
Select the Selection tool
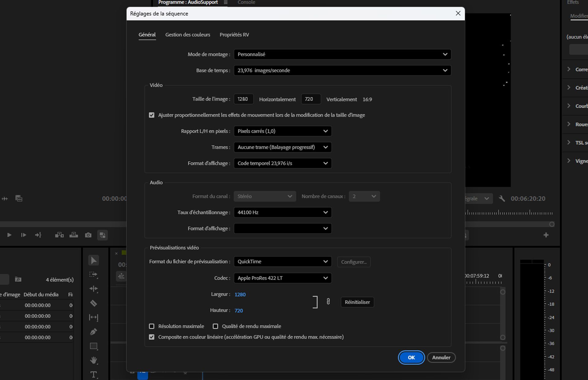[x=93, y=260]
